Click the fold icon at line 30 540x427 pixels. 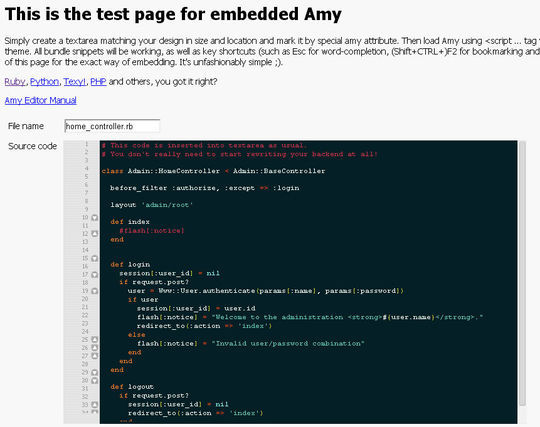pos(94,381)
